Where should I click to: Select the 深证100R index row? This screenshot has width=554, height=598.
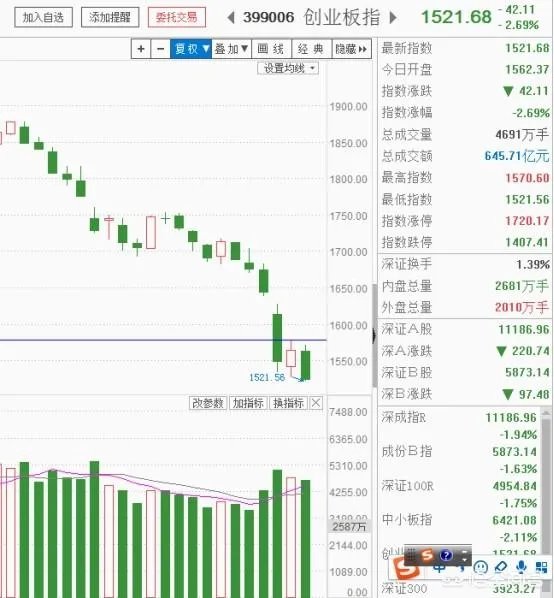(459, 494)
